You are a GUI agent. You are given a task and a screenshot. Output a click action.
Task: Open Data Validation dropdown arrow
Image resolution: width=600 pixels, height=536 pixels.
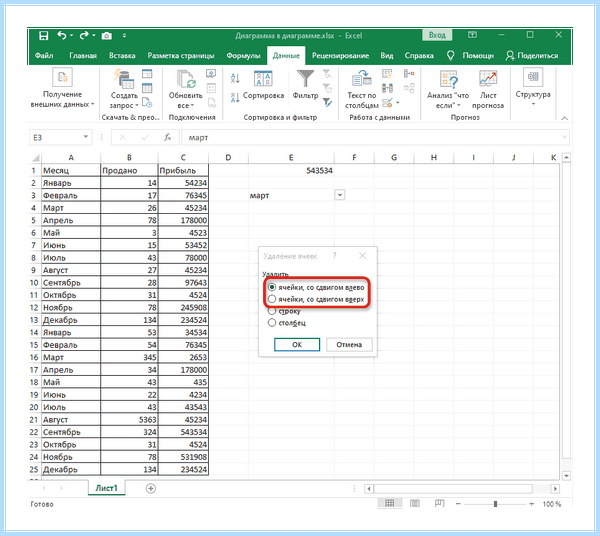click(x=398, y=103)
